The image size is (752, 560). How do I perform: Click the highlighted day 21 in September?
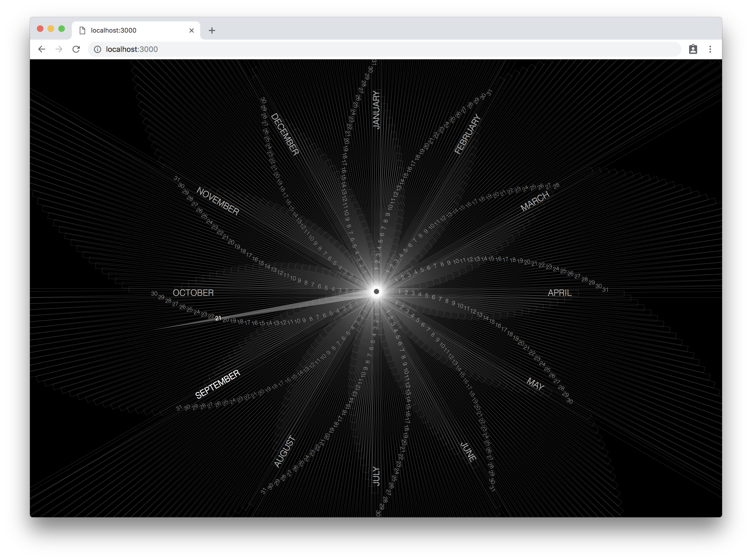click(x=218, y=318)
